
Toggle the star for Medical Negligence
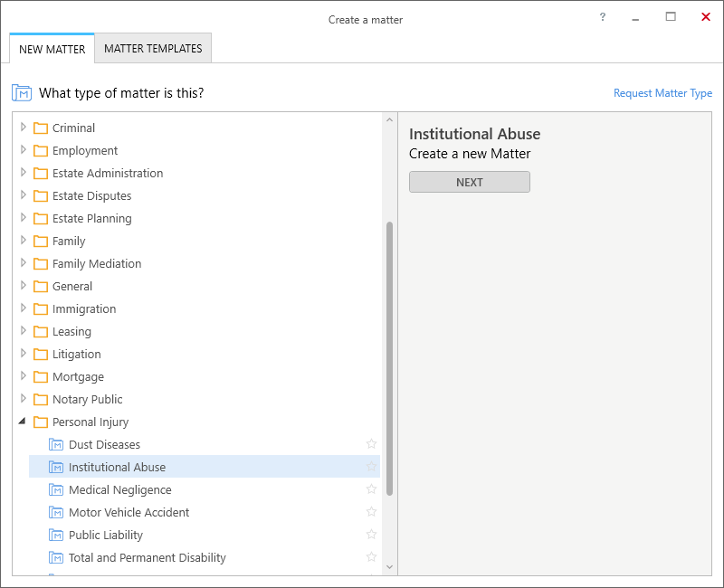(371, 489)
